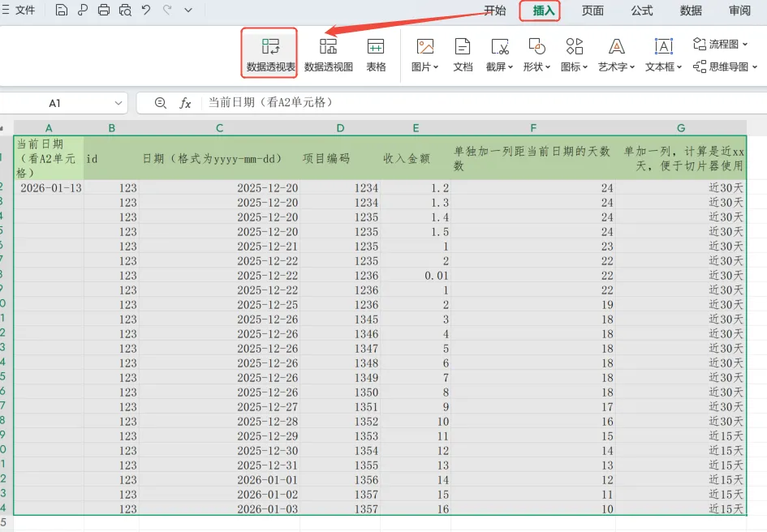
Task: Click the zoom magnifier icon in formula bar
Action: tap(161, 103)
